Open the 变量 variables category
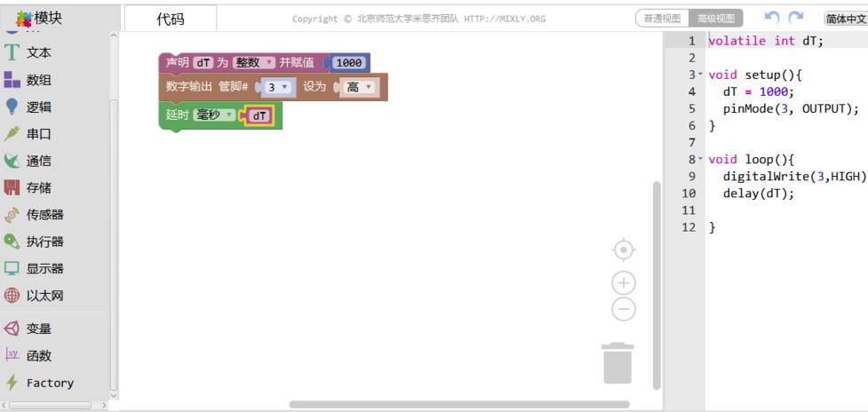Image resolution: width=868 pixels, height=412 pixels. [x=28, y=329]
